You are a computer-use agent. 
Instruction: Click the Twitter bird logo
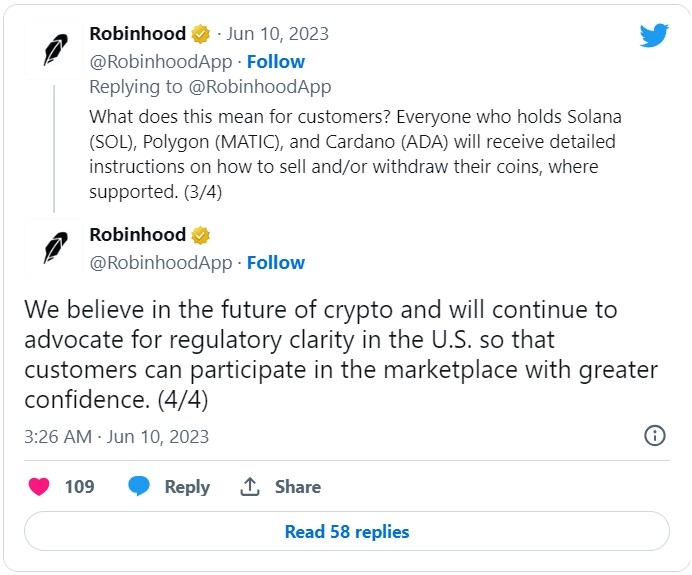coord(654,35)
